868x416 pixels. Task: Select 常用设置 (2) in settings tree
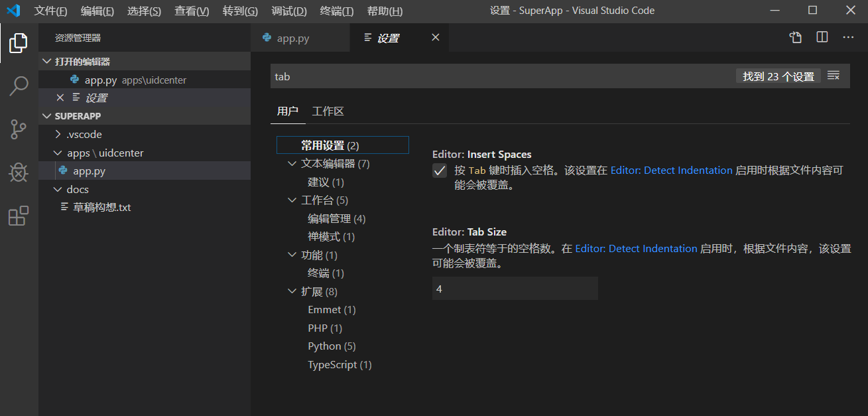pos(342,145)
